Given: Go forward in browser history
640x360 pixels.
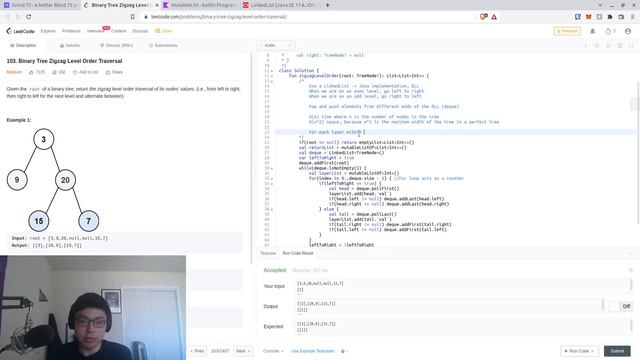Looking at the screenshot, I should coord(18,17).
